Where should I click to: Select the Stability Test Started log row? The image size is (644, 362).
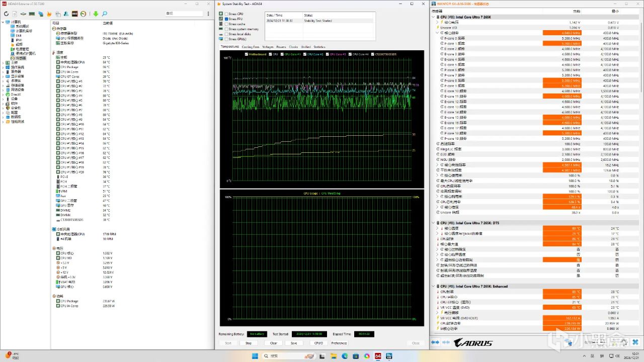pyautogui.click(x=319, y=21)
